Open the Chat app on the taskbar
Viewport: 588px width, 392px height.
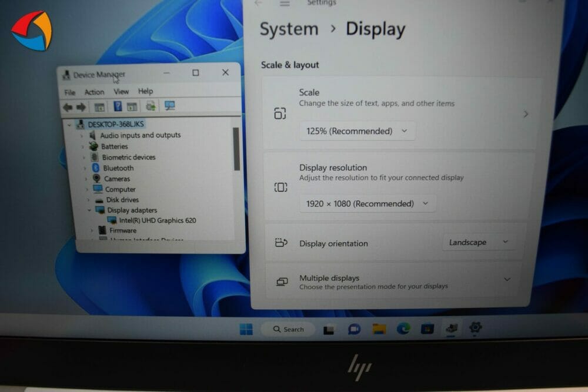pos(354,330)
